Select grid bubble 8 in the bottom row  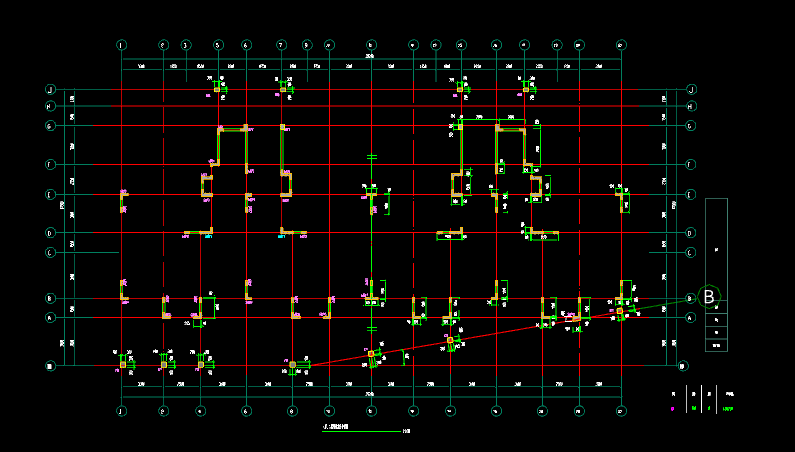(x=292, y=411)
